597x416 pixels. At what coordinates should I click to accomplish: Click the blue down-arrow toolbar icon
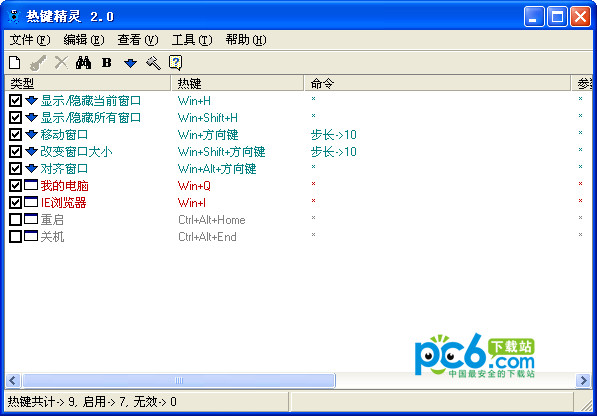pyautogui.click(x=130, y=63)
